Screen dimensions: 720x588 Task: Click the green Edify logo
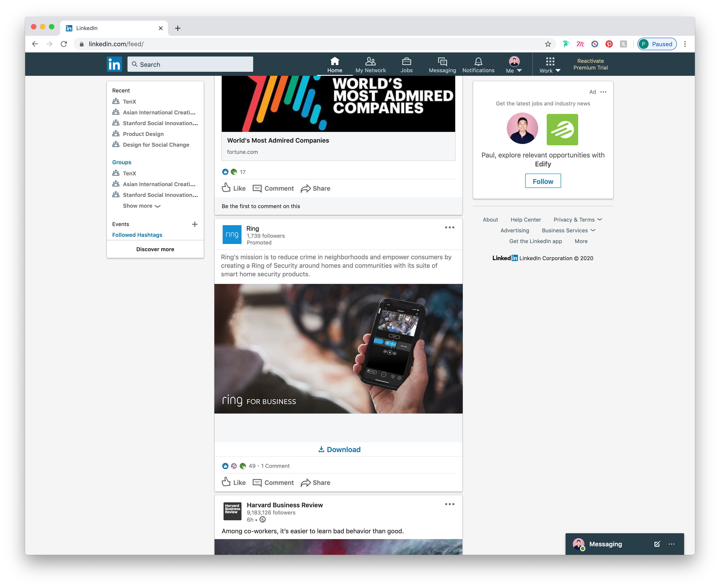(x=562, y=130)
